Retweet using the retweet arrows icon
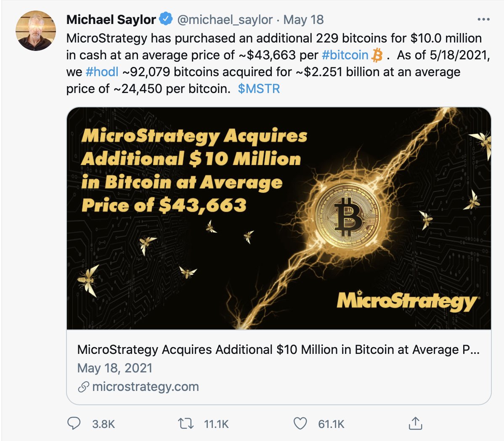The image size is (504, 441). point(185,423)
